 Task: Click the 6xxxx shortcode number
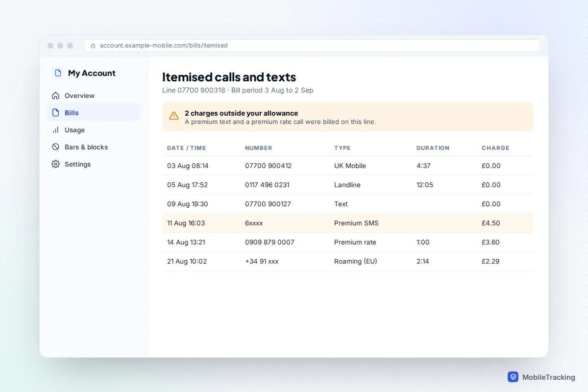click(254, 223)
